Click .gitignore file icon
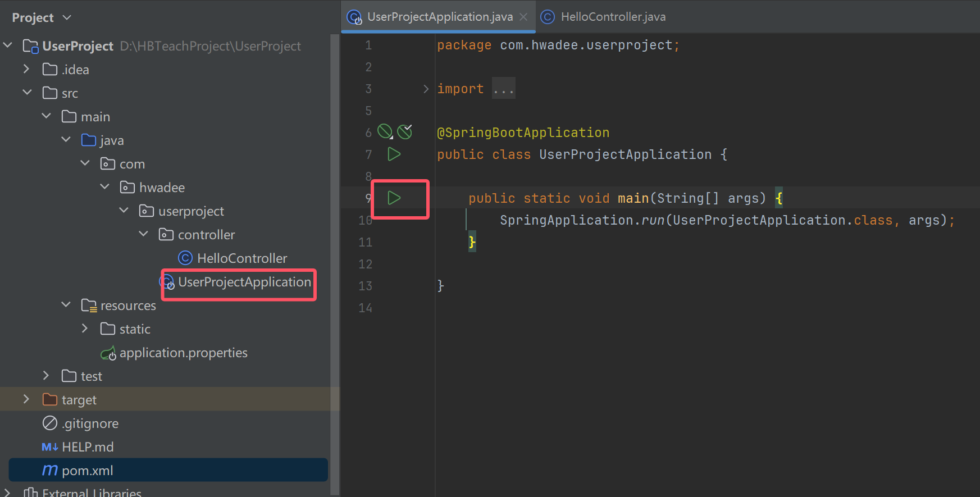The width and height of the screenshot is (980, 497). point(50,422)
